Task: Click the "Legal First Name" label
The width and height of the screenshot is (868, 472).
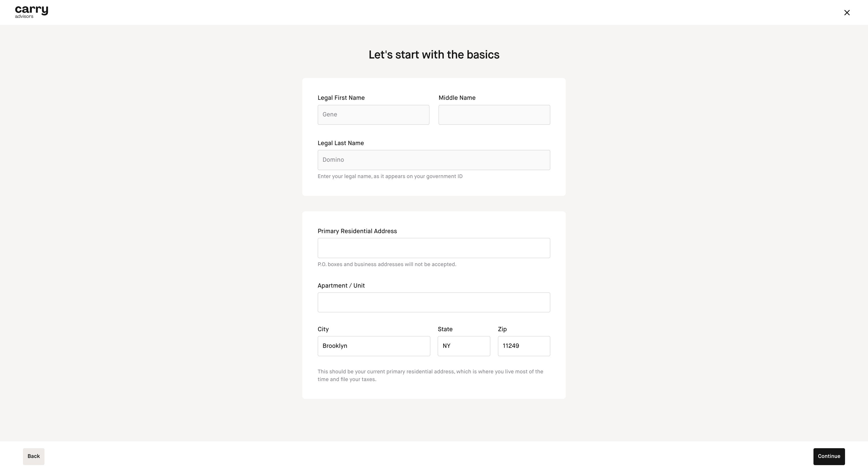Action: pos(341,98)
